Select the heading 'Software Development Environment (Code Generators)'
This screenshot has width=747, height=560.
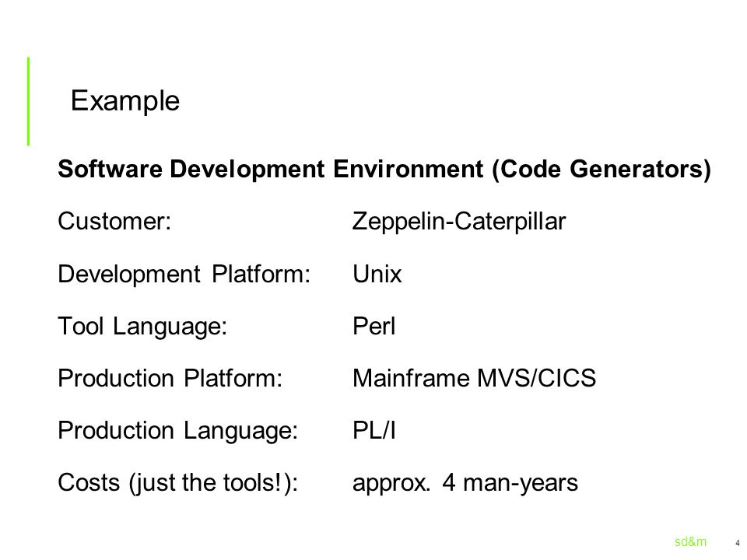point(384,170)
